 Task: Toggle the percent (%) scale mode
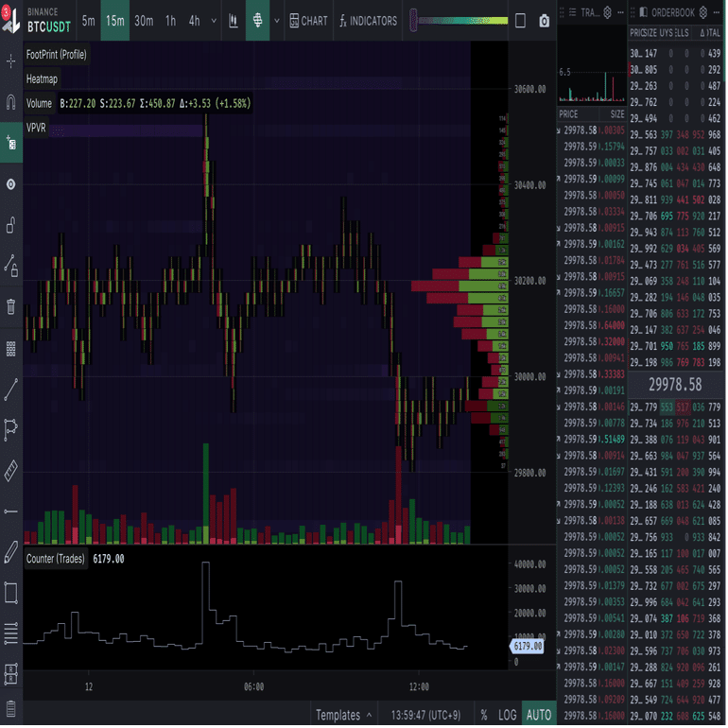click(484, 715)
